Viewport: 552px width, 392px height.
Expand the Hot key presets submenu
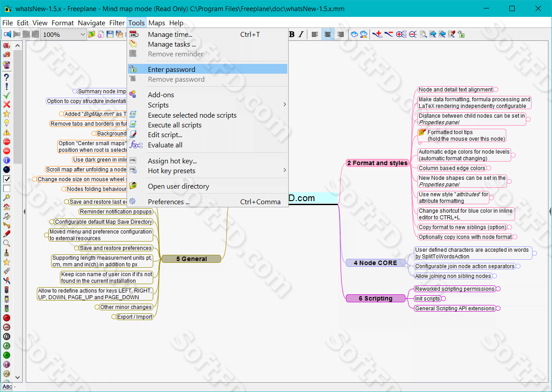[x=207, y=170]
